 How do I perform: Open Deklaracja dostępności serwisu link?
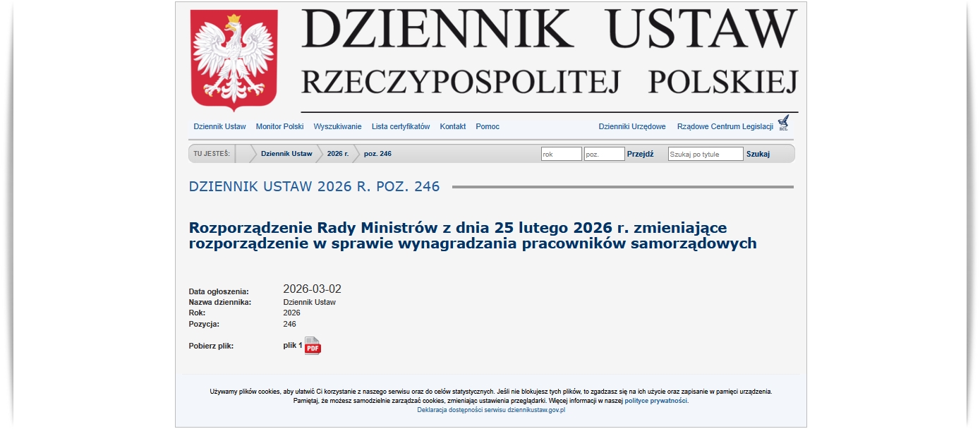coord(491,410)
